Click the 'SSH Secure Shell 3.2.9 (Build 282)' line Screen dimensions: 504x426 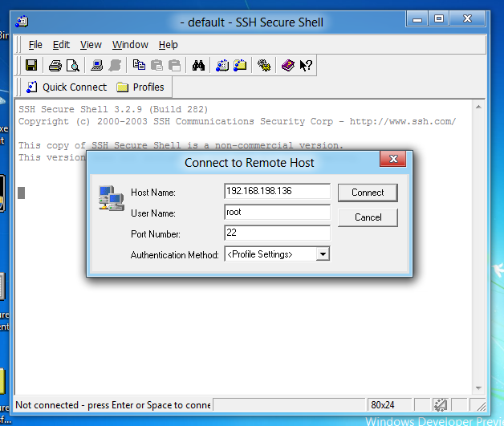(x=113, y=109)
